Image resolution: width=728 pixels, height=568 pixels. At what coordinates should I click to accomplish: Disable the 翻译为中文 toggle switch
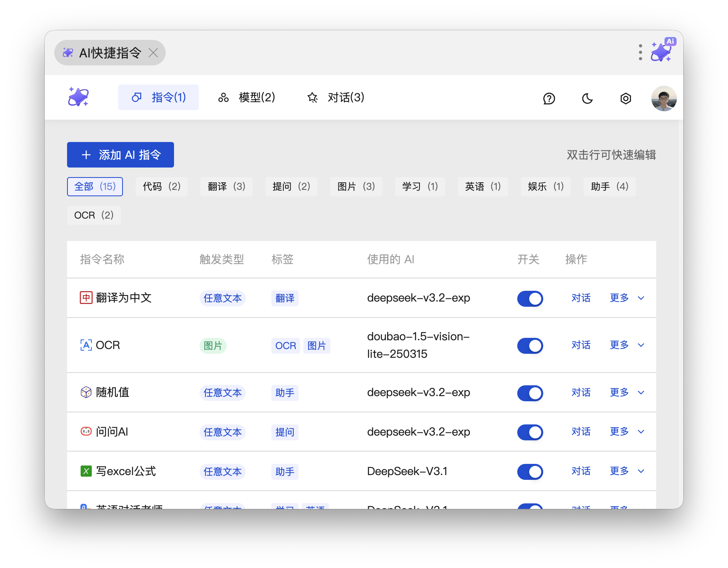530,298
